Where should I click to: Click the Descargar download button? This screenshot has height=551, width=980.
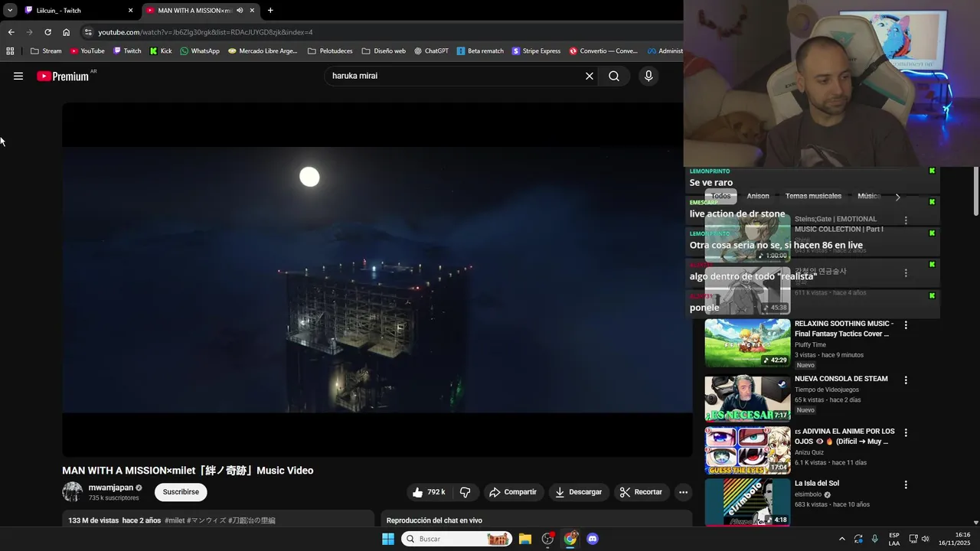pyautogui.click(x=579, y=492)
